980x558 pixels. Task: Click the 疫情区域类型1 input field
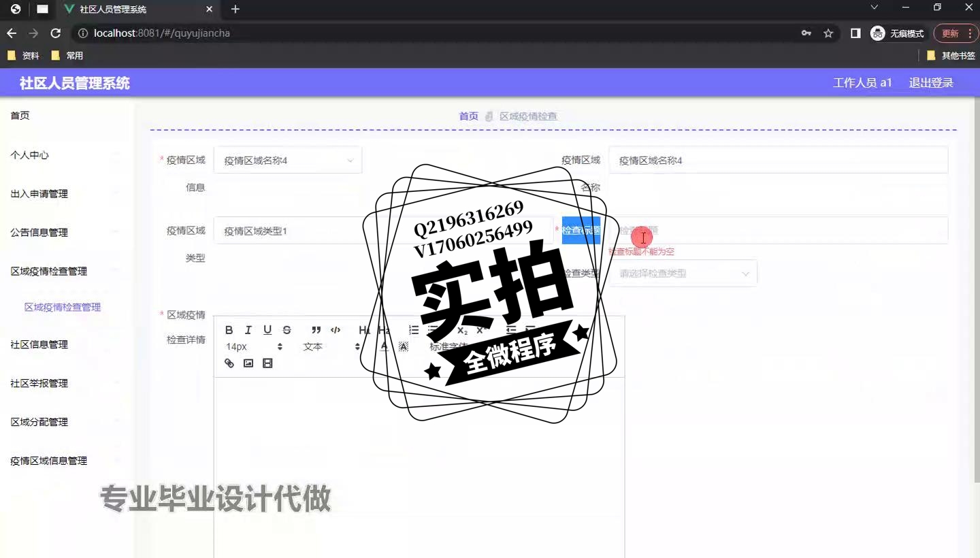384,231
